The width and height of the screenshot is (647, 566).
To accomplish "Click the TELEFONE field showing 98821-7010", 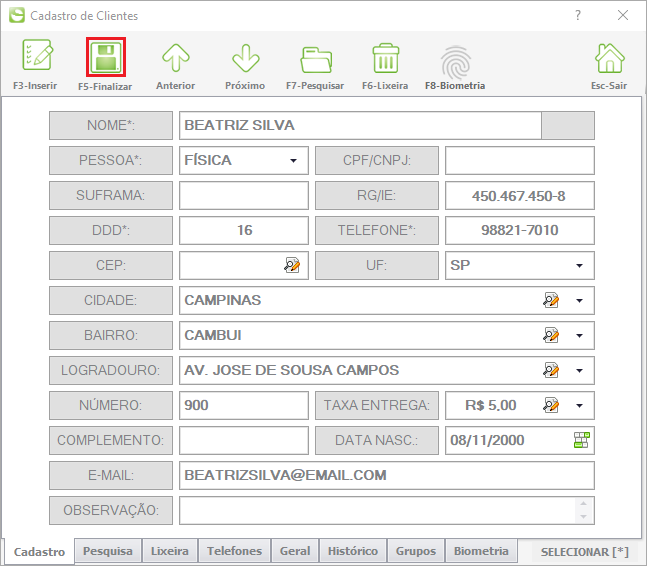I will [519, 231].
